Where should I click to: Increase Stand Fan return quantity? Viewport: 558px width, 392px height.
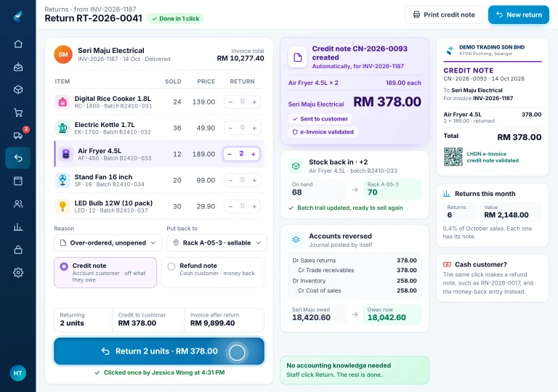click(x=254, y=180)
